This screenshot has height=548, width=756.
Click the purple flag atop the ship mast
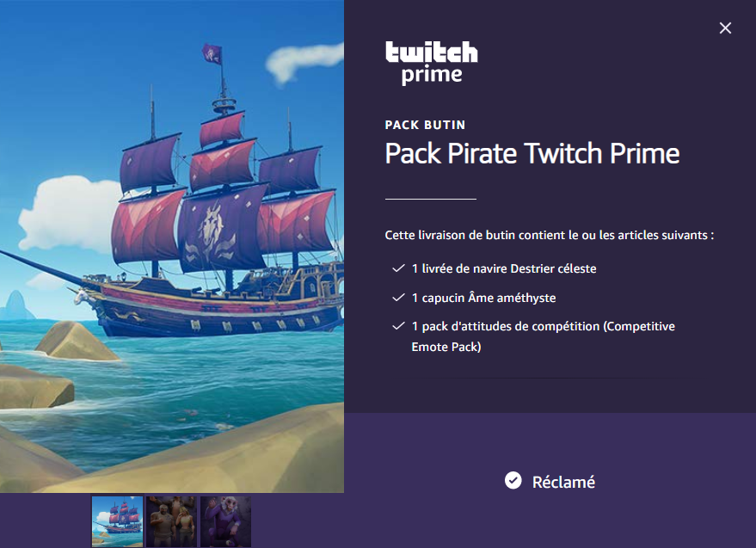[x=212, y=53]
